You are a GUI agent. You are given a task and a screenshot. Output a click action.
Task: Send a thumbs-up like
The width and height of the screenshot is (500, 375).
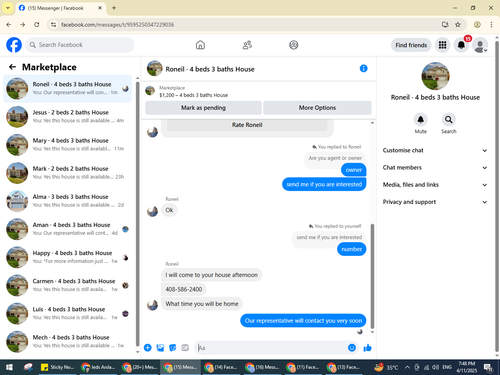(367, 348)
